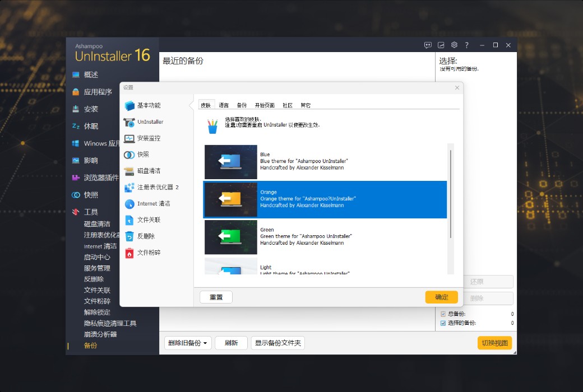Switch to the 开始页面 tab
Screen dimensions: 583x392
tap(265, 105)
